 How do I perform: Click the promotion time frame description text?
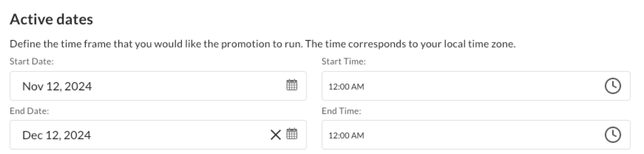coord(262,44)
